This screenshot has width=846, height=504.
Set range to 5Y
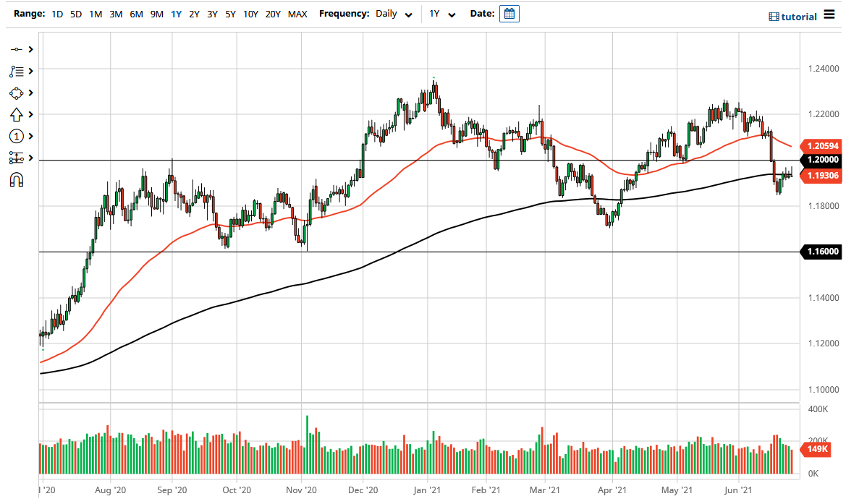pos(230,14)
